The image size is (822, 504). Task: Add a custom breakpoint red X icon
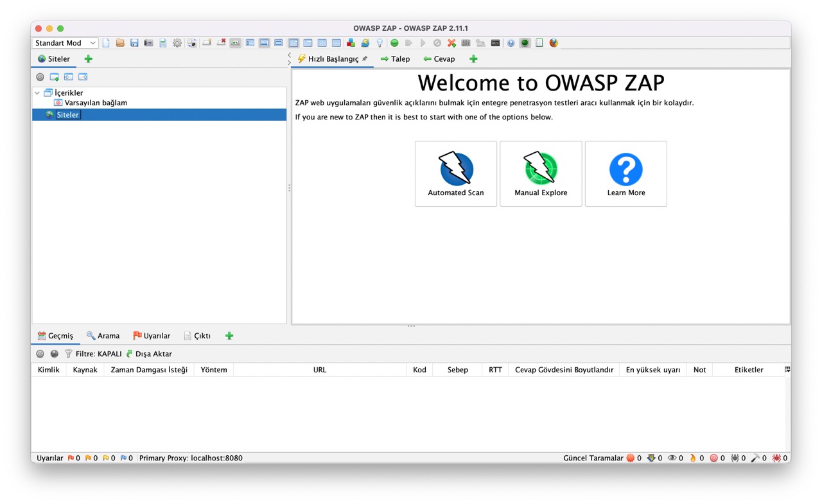point(451,43)
